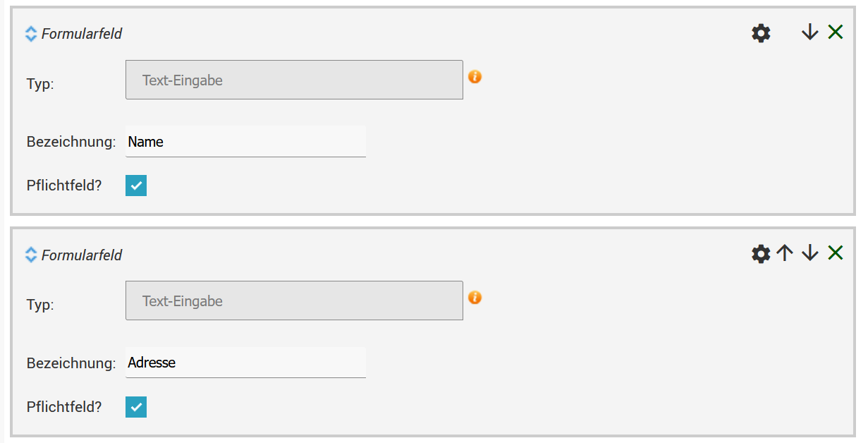Click the Bezeichnung input containing Name

tap(245, 142)
